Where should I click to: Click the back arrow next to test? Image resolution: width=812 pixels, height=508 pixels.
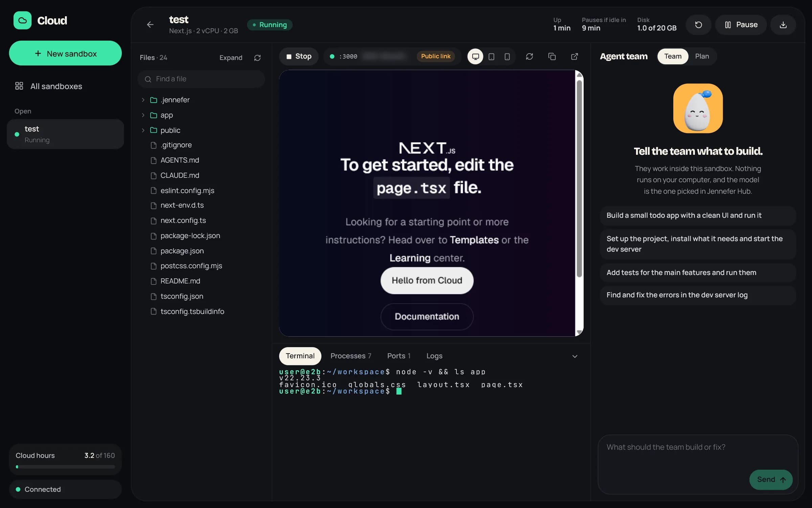click(x=150, y=25)
